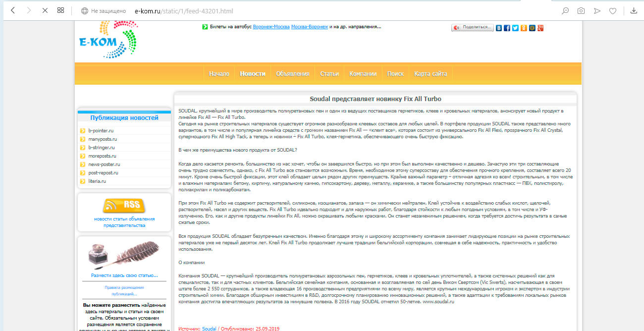Open the b-pointer.ru link
644x331 pixels.
click(x=101, y=131)
